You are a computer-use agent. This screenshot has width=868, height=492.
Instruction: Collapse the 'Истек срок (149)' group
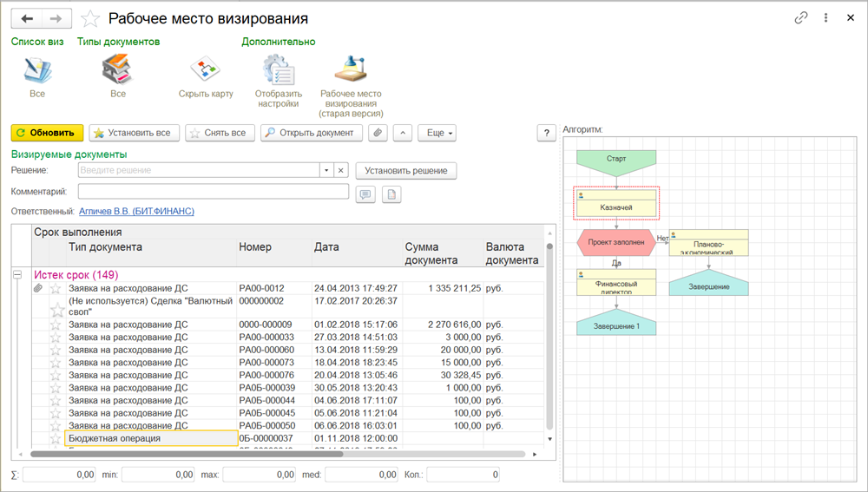[17, 275]
